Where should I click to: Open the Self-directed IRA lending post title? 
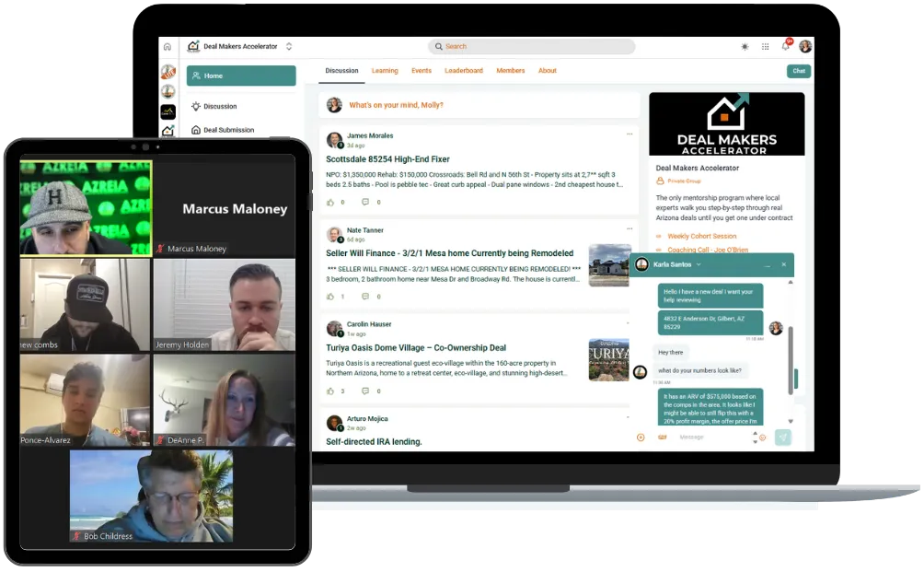pyautogui.click(x=375, y=442)
